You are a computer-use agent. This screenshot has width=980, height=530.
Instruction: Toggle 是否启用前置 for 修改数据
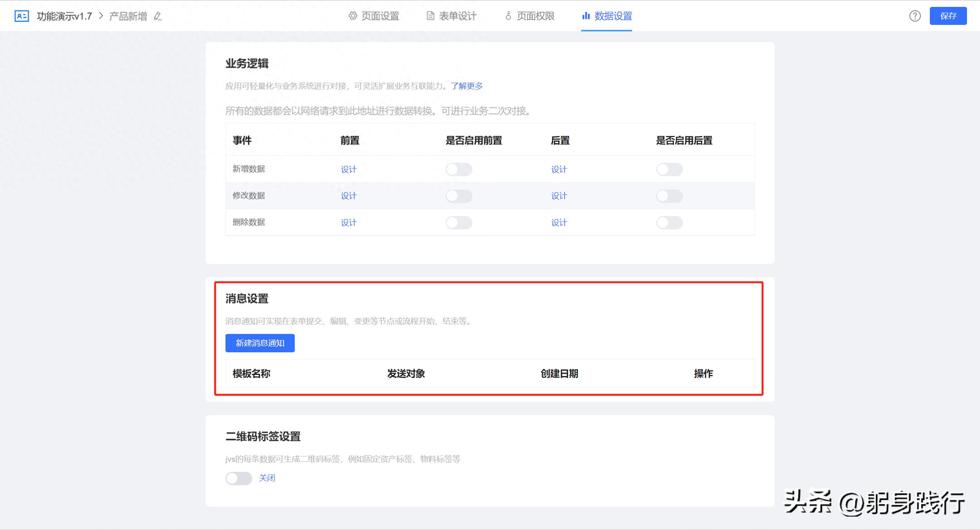point(459,196)
